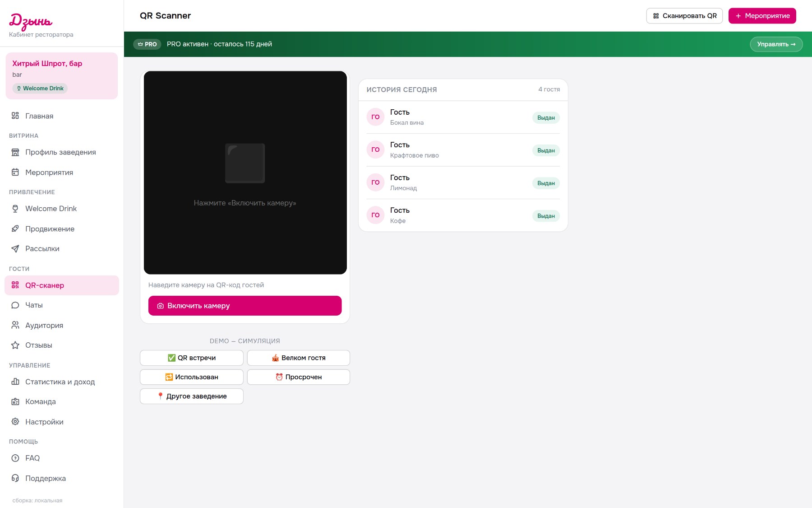
Task: Click the PRO crown badge
Action: 147,44
